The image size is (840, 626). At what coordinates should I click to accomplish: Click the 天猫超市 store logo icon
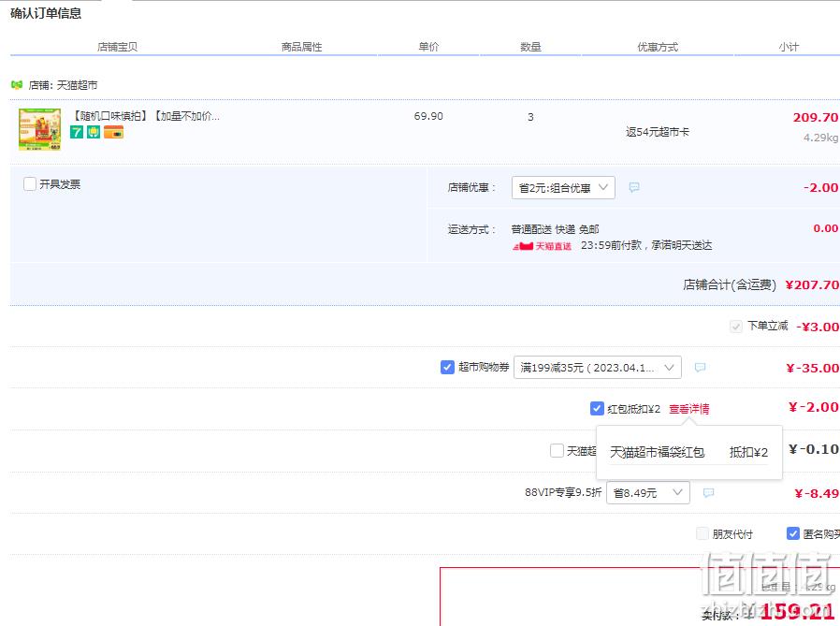[x=17, y=84]
